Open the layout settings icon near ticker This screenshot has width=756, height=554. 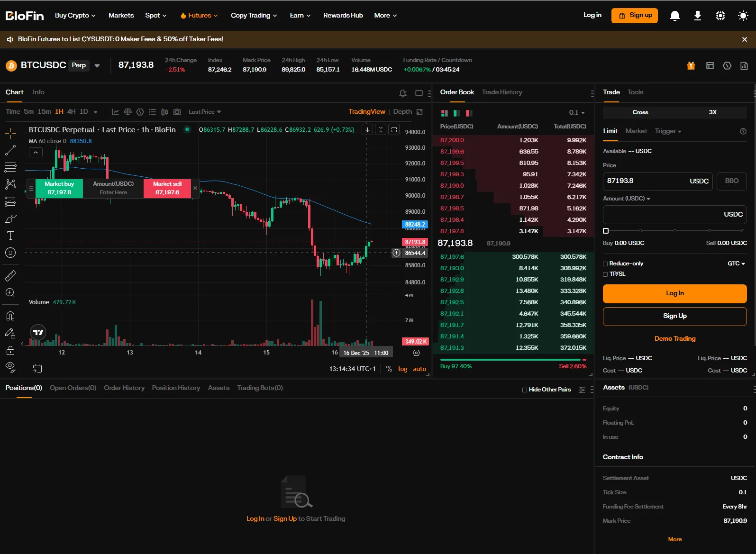coord(710,66)
